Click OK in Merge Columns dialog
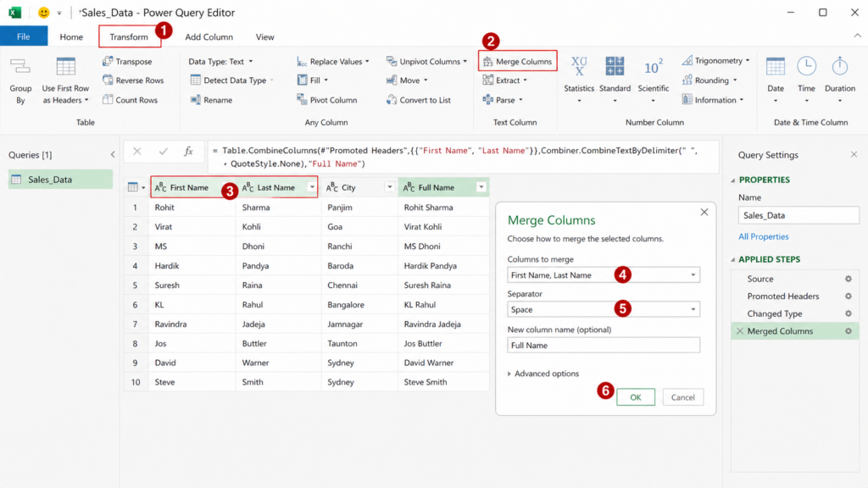 pos(636,397)
